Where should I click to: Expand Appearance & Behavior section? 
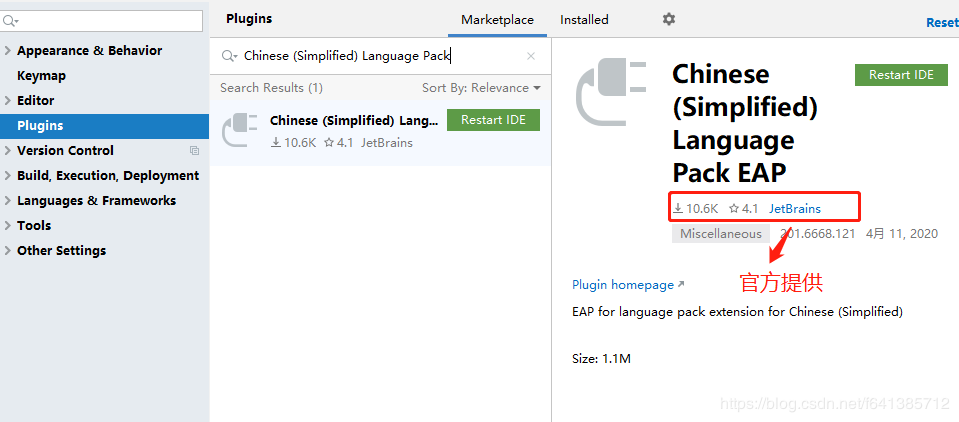[x=7, y=51]
